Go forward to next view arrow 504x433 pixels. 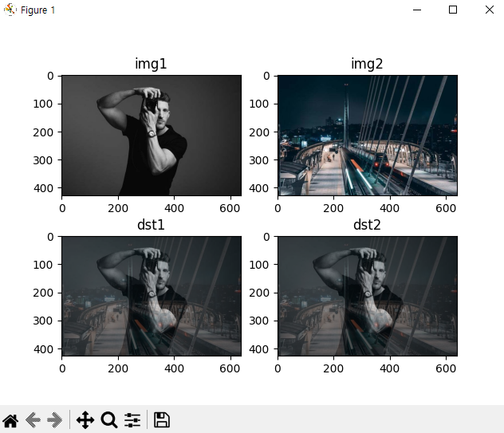(54, 420)
